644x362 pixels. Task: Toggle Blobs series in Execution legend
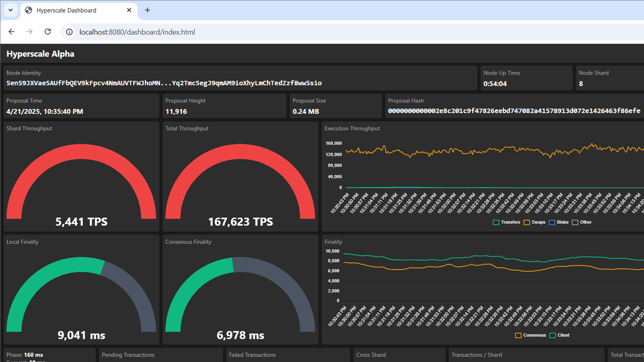pyautogui.click(x=559, y=222)
